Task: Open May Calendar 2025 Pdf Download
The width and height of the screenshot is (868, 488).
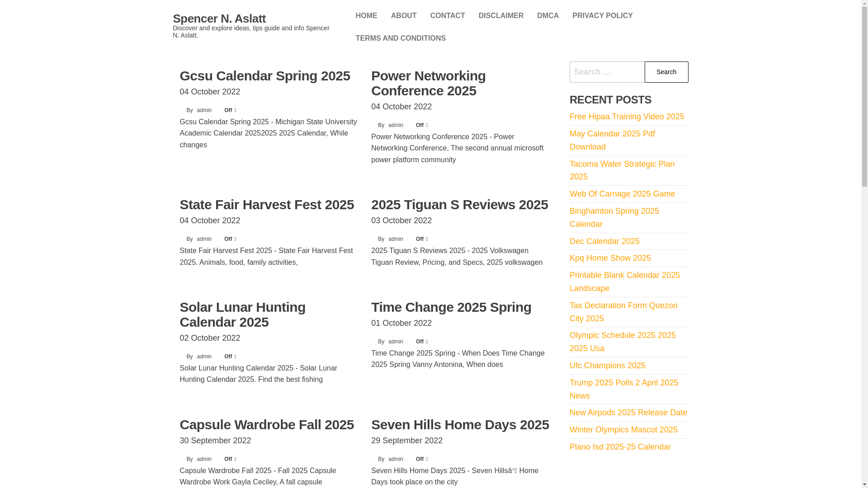Action: 612,140
